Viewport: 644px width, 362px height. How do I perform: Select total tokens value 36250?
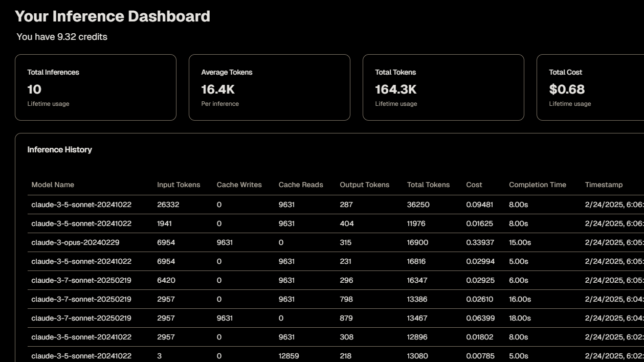coord(418,205)
